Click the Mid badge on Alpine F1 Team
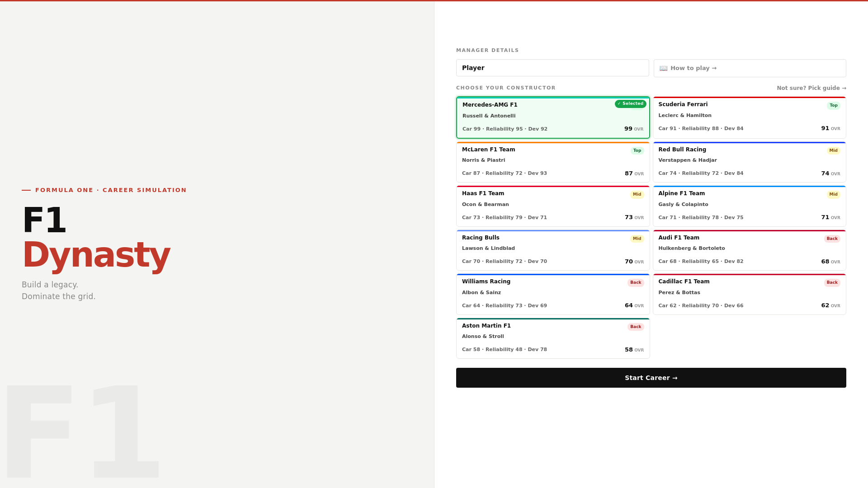Image resolution: width=868 pixels, height=488 pixels. point(833,194)
